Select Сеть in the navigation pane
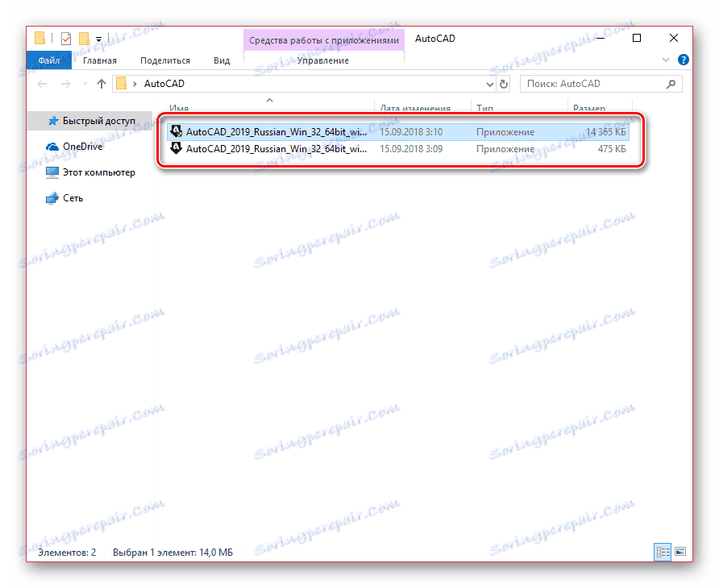Screen dimensions: 719x588 click(64, 198)
